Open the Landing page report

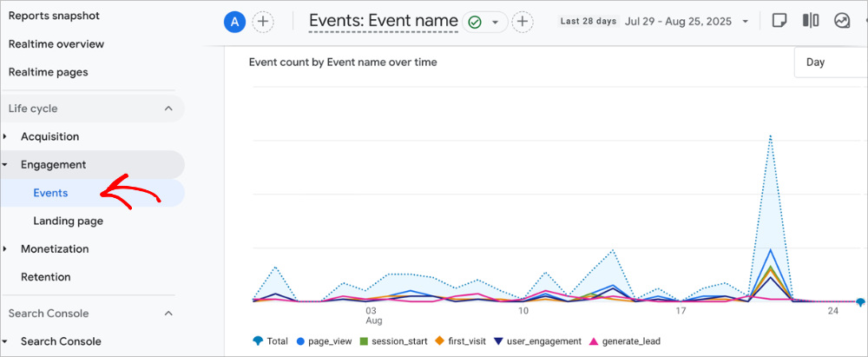(x=68, y=221)
